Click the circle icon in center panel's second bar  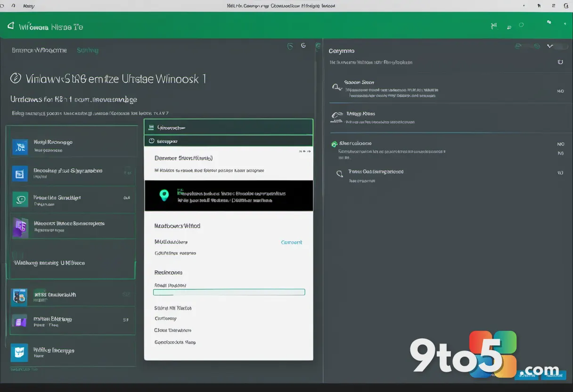pyautogui.click(x=152, y=140)
